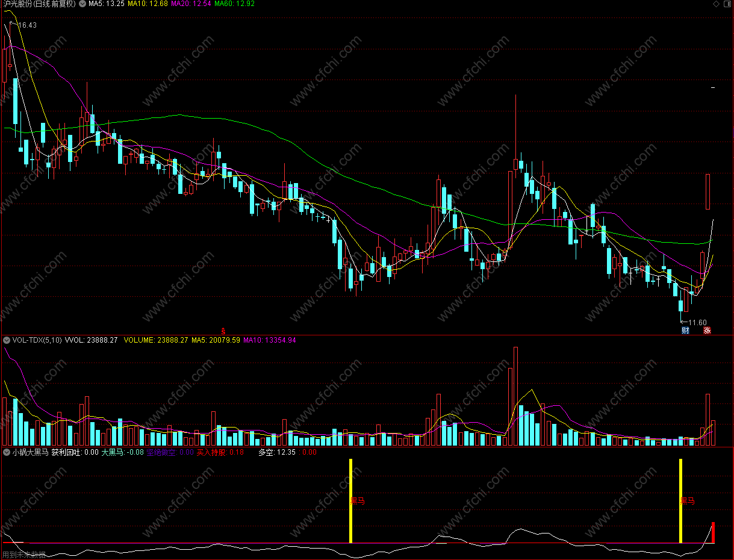The image size is (734, 560).
Task: Click the volume MA5: 20079.59 value
Action: (216, 340)
